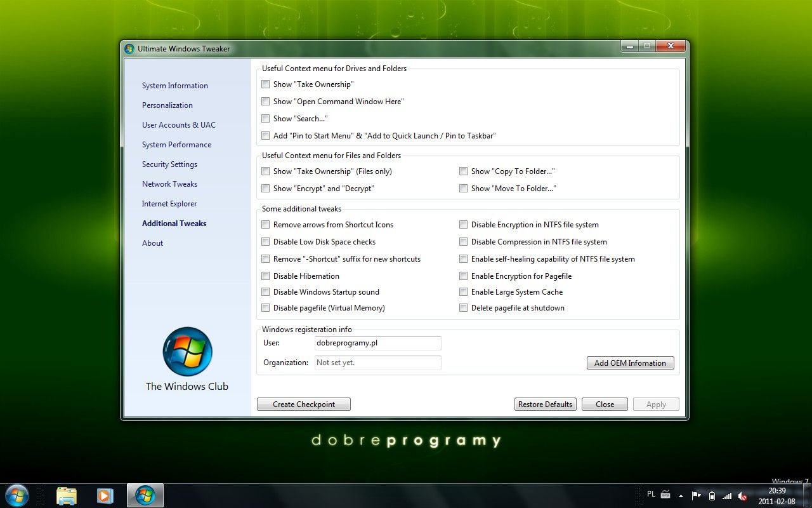Click the battery status tray icon

(712, 495)
